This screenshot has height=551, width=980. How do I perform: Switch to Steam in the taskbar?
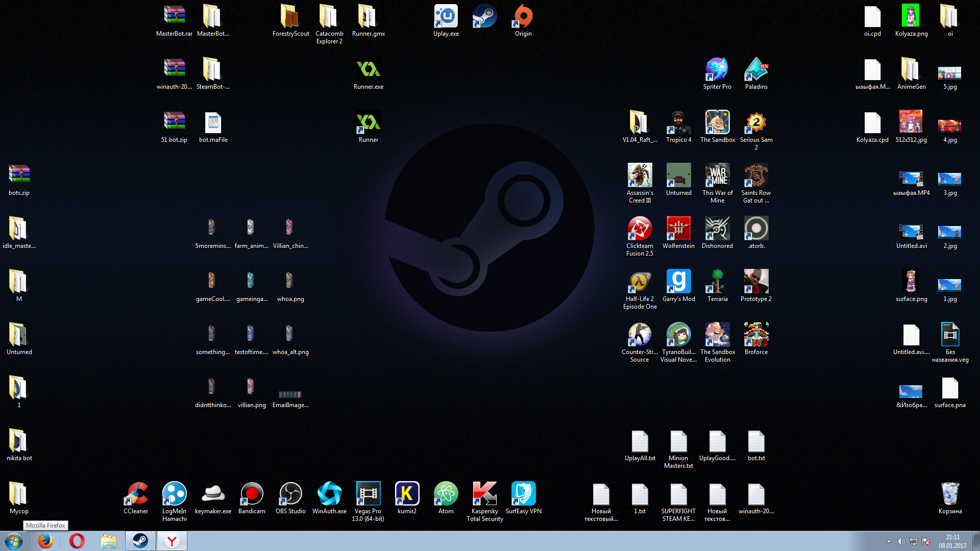[x=140, y=541]
